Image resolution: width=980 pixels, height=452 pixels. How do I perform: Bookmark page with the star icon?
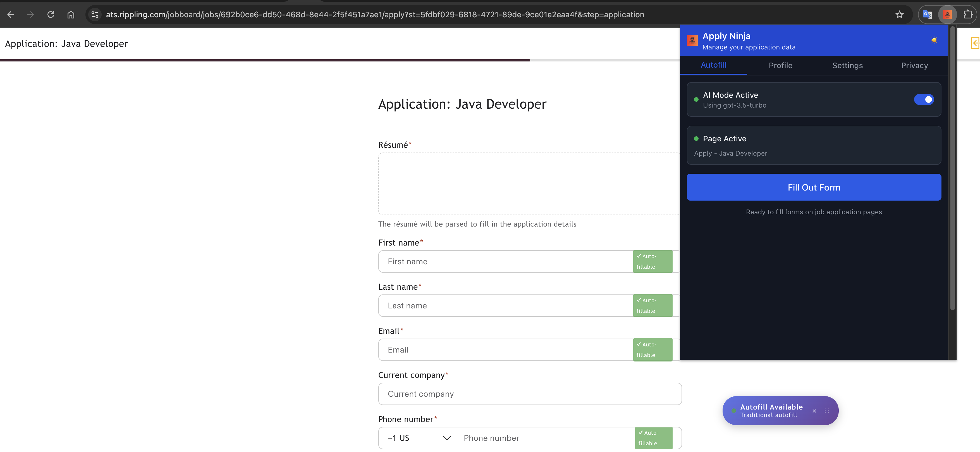pyautogui.click(x=899, y=15)
